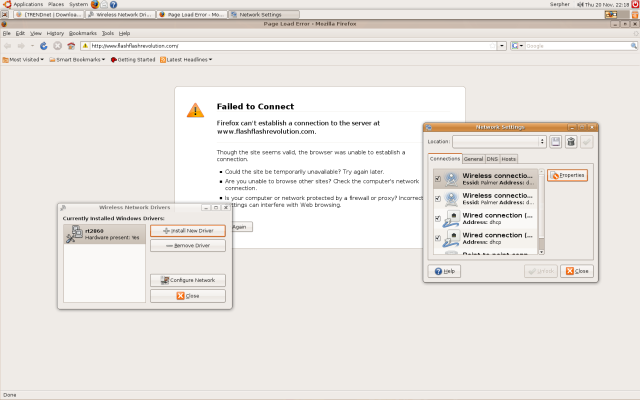Switch to the DNS tab
Image resolution: width=640 pixels, height=400 pixels.
point(492,159)
